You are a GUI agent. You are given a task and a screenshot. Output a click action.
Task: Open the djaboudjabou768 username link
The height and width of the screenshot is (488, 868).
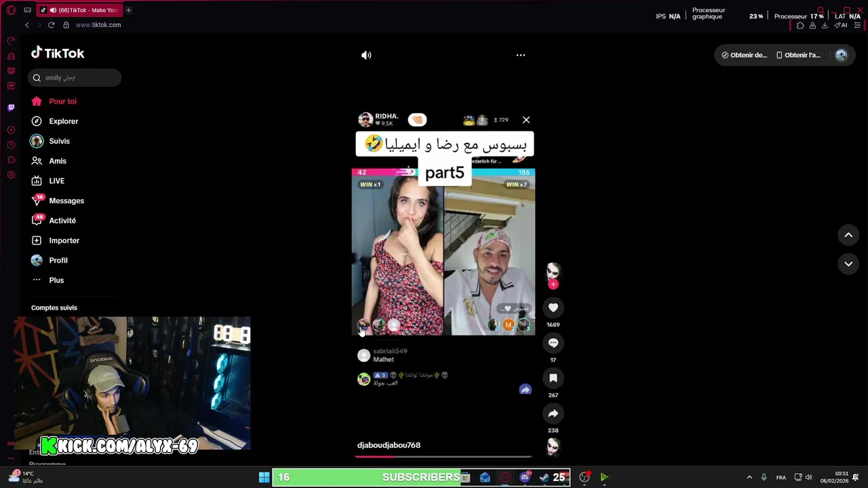[389, 445]
